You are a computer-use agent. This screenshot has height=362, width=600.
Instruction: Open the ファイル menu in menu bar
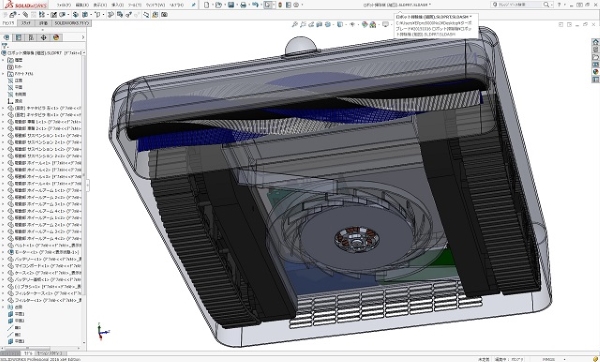point(63,5)
